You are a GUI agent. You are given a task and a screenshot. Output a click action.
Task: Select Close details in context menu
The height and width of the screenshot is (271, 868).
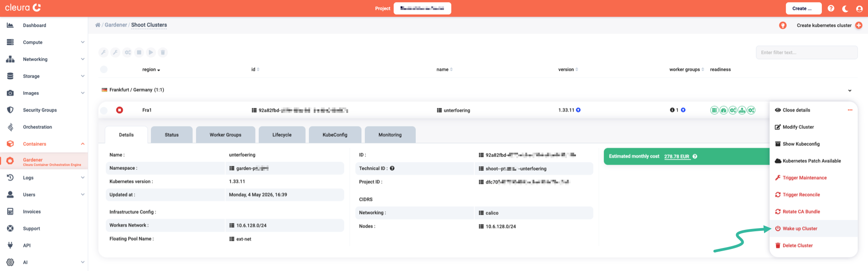pyautogui.click(x=797, y=110)
